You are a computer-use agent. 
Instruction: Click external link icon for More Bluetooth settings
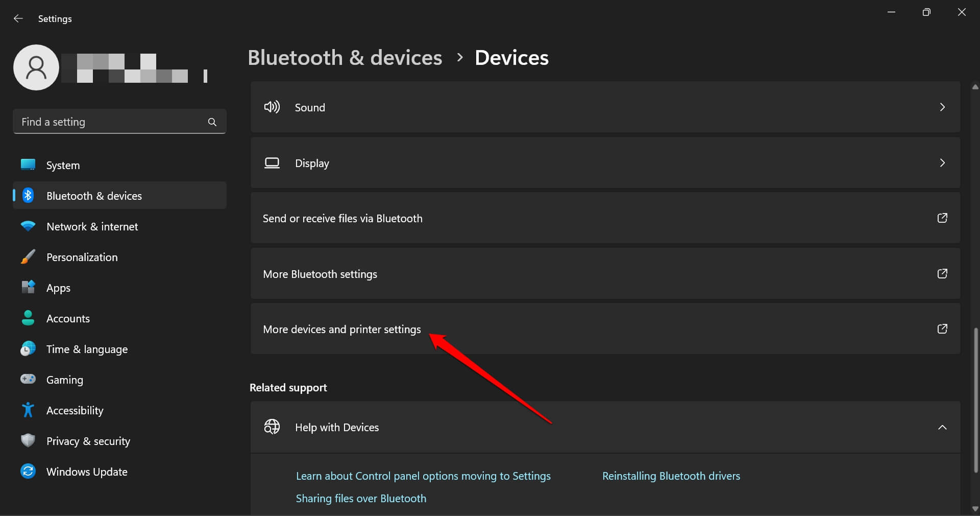tap(942, 274)
